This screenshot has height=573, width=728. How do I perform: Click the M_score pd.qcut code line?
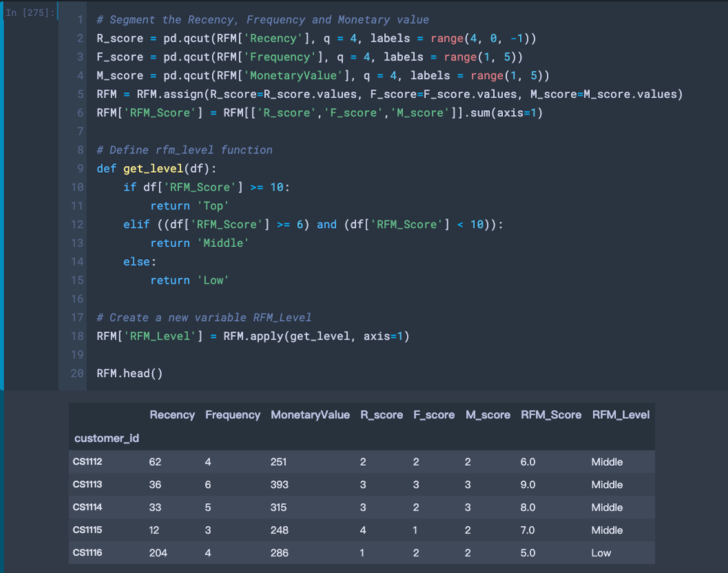click(x=323, y=76)
